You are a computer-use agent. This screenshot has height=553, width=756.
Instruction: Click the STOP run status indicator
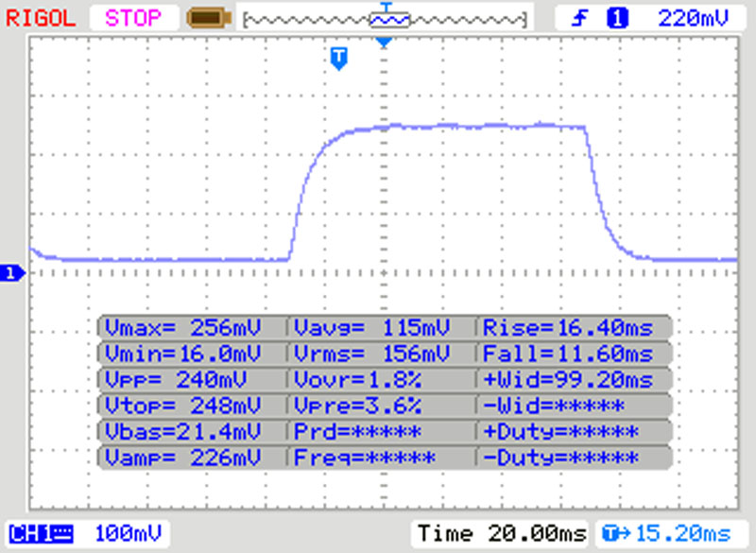point(133,18)
